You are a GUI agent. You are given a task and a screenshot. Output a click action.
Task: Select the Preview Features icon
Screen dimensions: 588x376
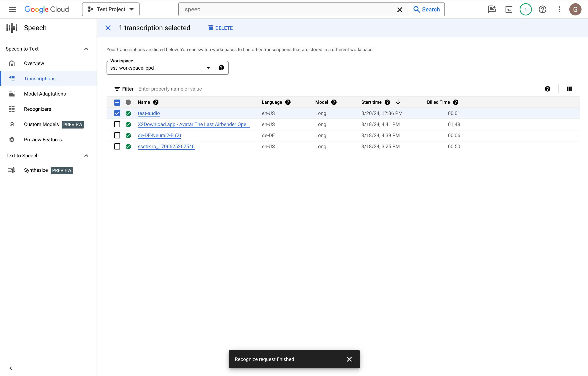point(12,139)
